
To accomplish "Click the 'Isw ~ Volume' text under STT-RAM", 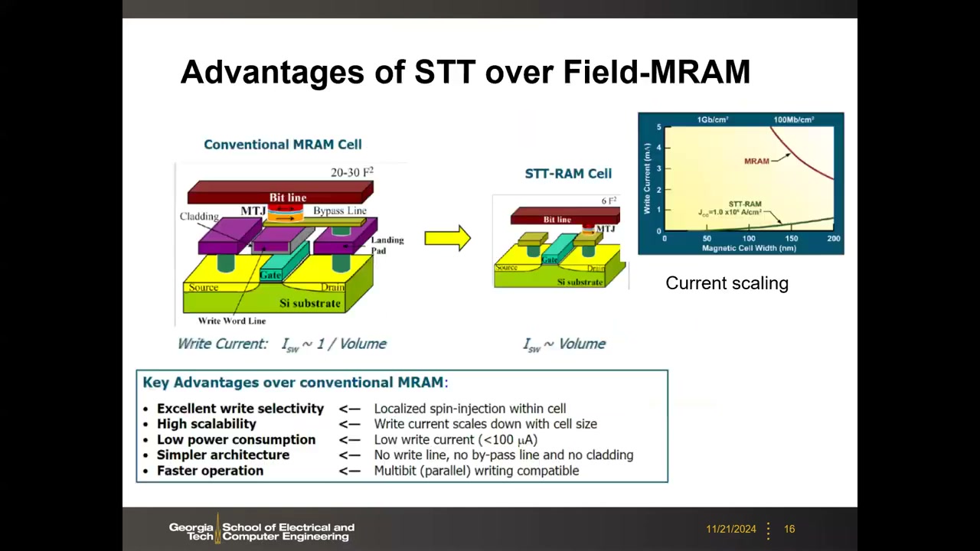I will tap(564, 344).
